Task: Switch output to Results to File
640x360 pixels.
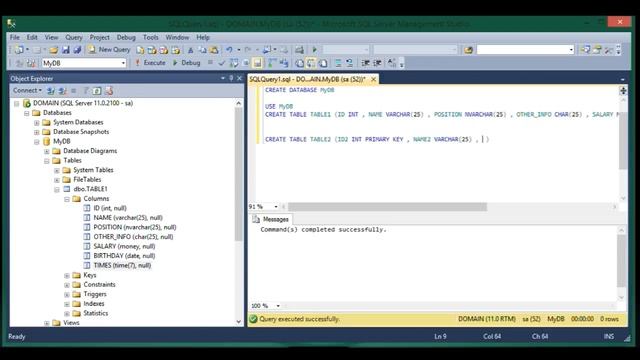Action: point(323,63)
